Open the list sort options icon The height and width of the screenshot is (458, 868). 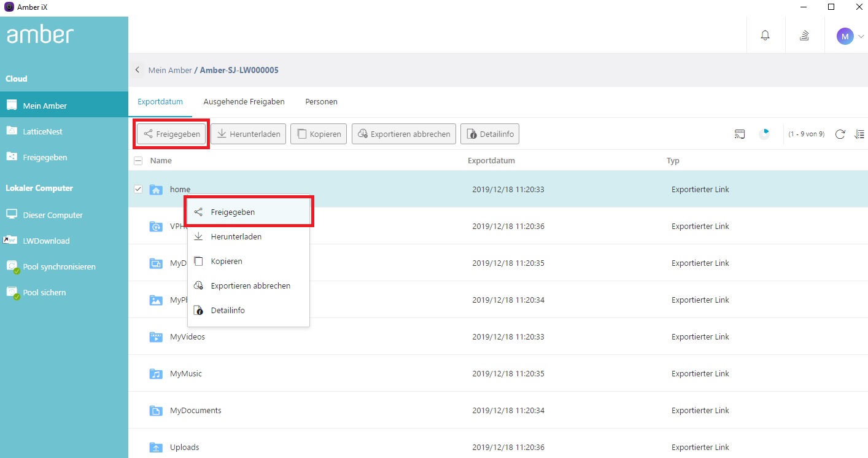[859, 134]
